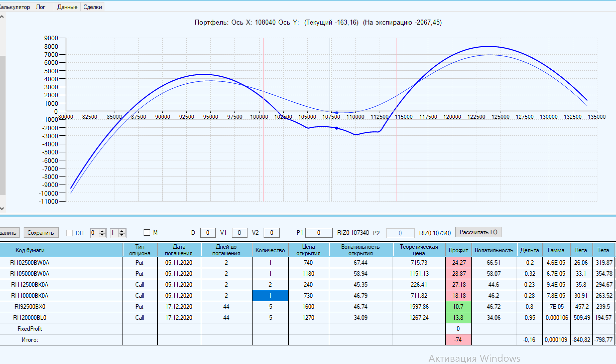Increase the second spinner showing 1
The height and width of the screenshot is (364, 616).
122,231
